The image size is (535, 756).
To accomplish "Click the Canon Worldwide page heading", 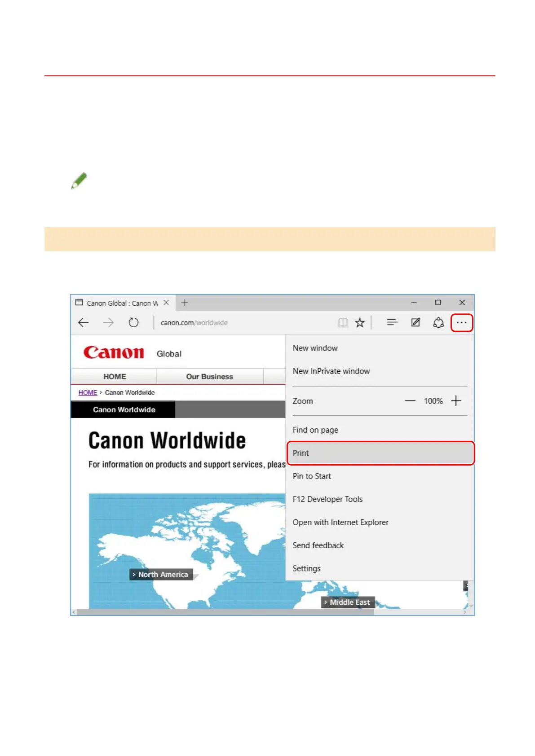I will click(x=167, y=440).
